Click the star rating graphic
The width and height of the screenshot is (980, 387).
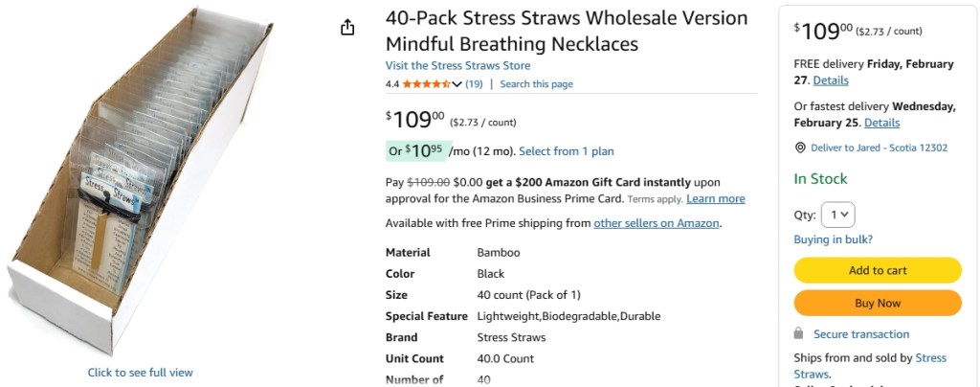[x=425, y=84]
